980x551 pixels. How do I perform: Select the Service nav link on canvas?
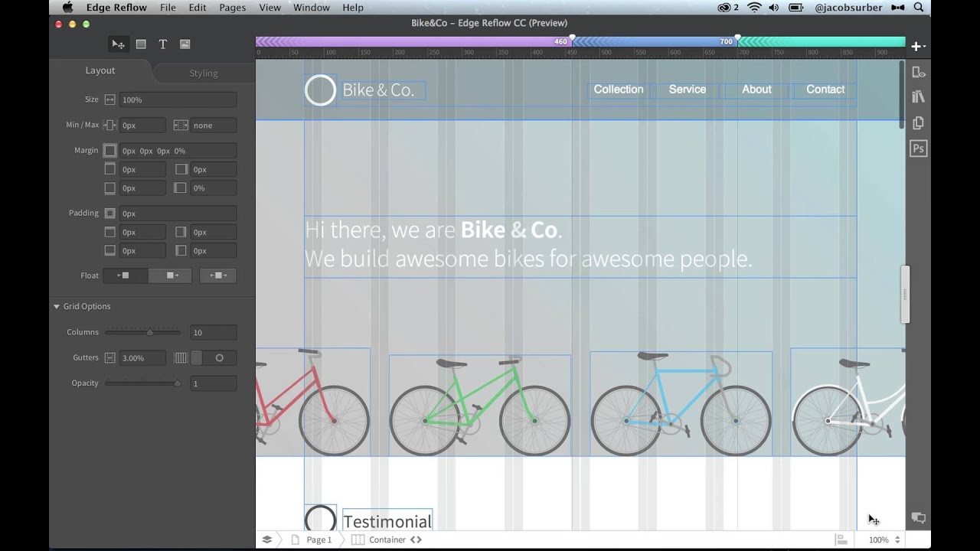(688, 90)
